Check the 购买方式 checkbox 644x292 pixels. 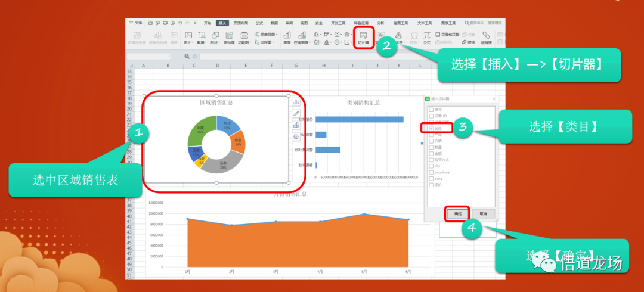[x=431, y=160]
